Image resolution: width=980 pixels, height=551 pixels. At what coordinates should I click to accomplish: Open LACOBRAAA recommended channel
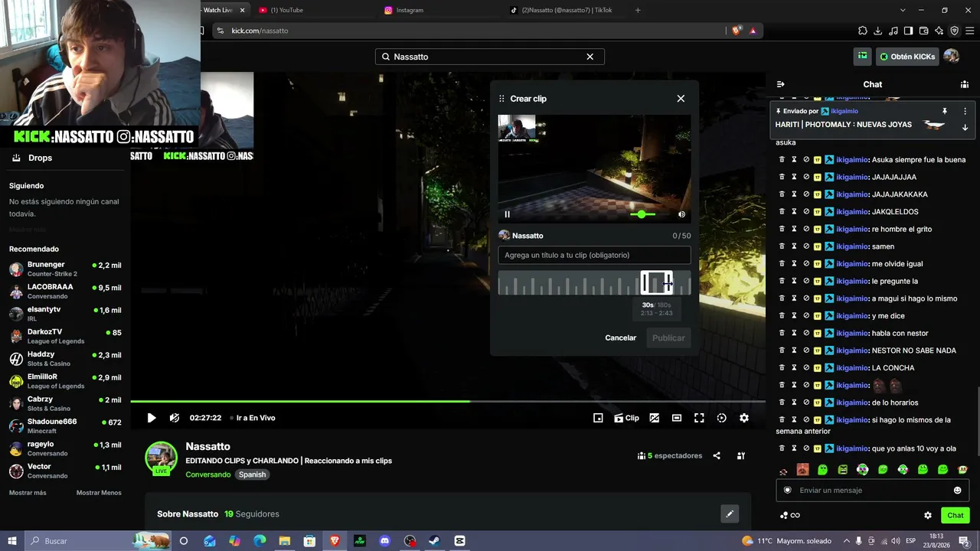click(65, 292)
